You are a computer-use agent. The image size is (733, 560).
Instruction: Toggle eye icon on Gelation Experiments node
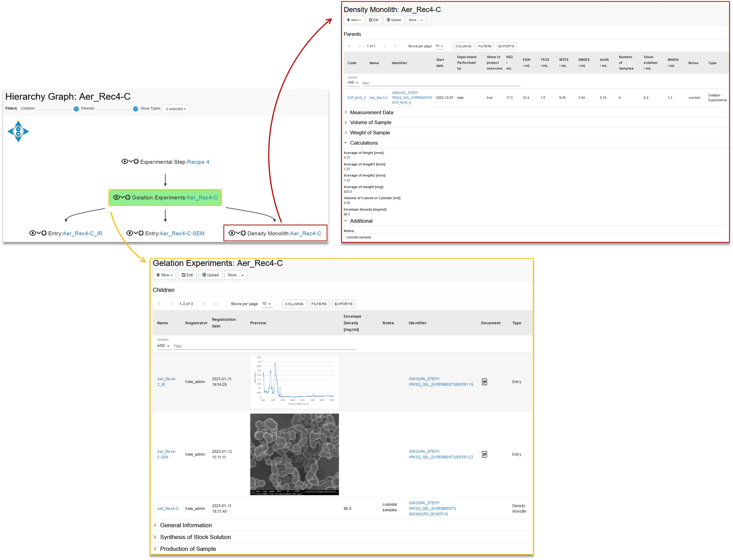click(116, 197)
